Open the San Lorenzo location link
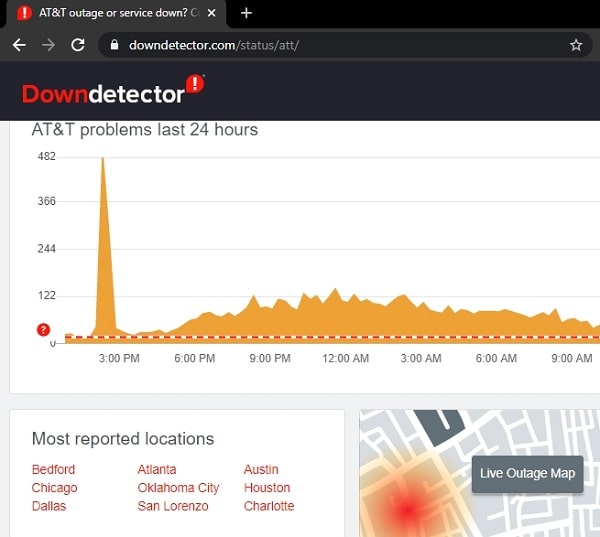This screenshot has width=600, height=537. 173,506
